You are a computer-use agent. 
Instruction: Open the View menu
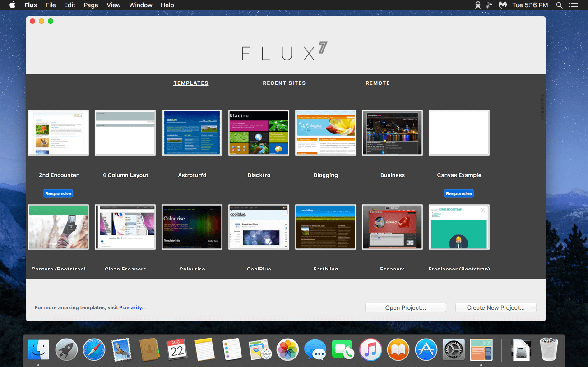tap(114, 5)
